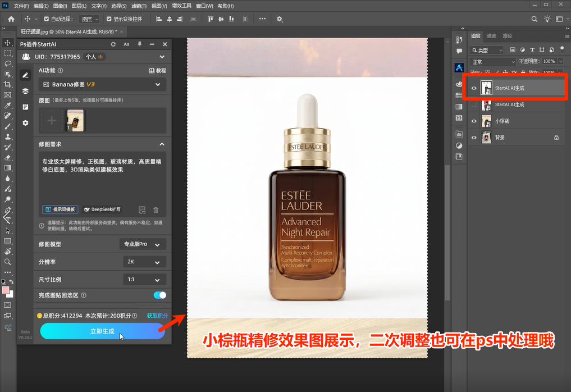This screenshot has height=392, width=571.
Task: Open the 增效工具 menu
Action: 182,6
